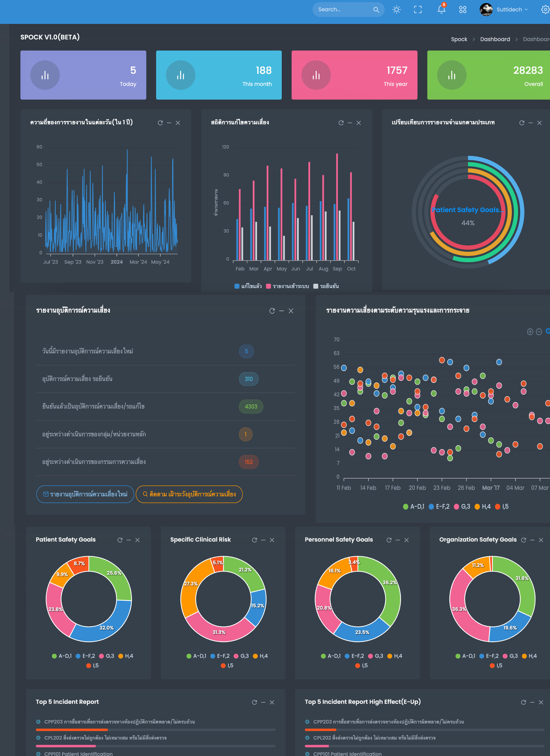Zoom in on the severity scatter chart
Viewport: 550px width, 756px height.
[530, 332]
